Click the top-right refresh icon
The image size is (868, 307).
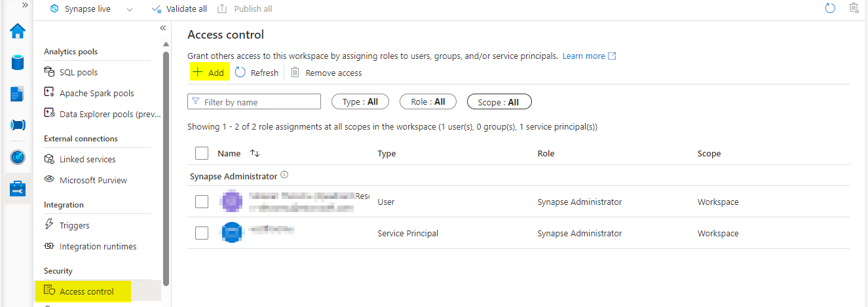(831, 9)
